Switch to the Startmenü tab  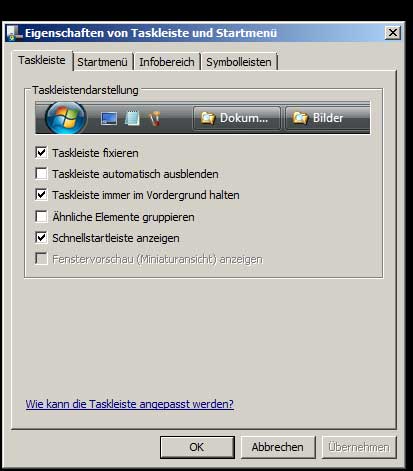tap(103, 62)
